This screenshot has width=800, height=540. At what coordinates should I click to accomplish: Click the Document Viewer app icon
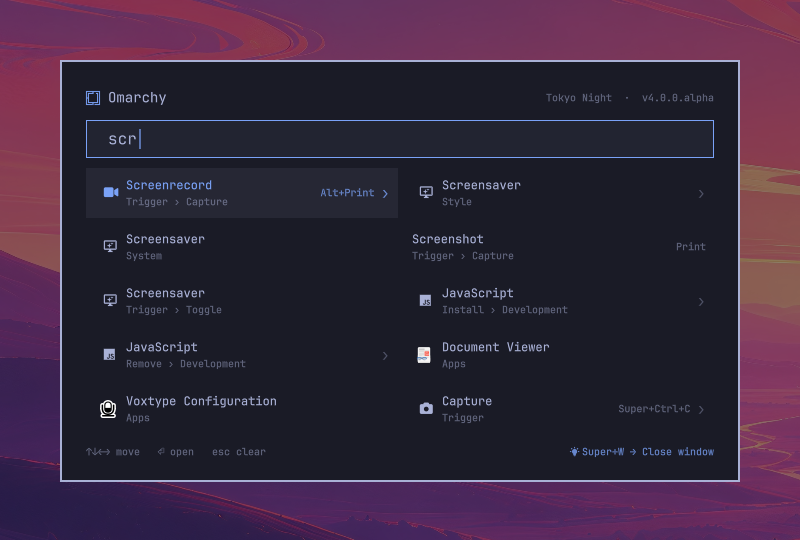pyautogui.click(x=424, y=355)
